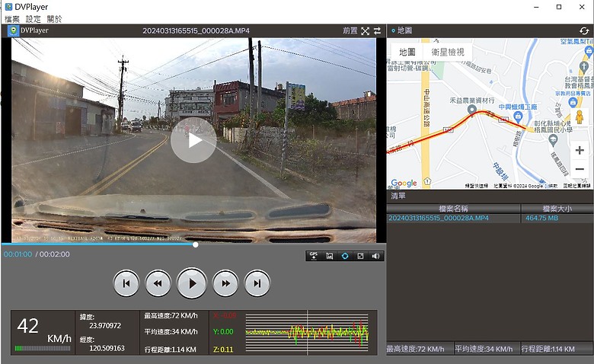Click the 禾益農業資材行 map marker
The height and width of the screenshot is (364, 594).
point(471,110)
